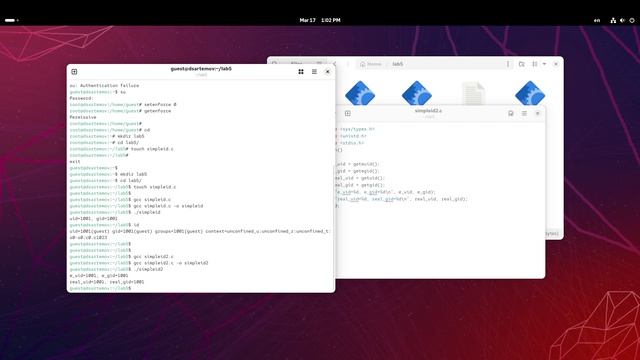Click 'gcc simpleid2.c -o simpleid2' command line
Image resolution: width=640 pixels, height=360 pixels.
tap(139, 263)
